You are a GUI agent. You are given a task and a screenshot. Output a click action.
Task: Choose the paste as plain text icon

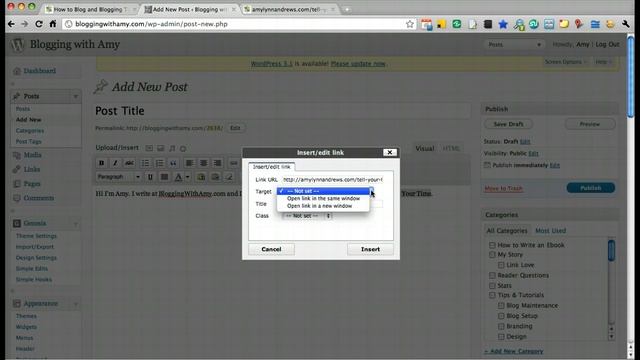coord(201,177)
